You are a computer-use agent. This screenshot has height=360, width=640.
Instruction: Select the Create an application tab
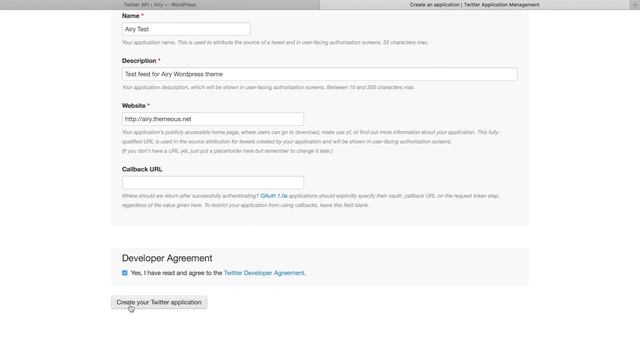[x=474, y=4]
